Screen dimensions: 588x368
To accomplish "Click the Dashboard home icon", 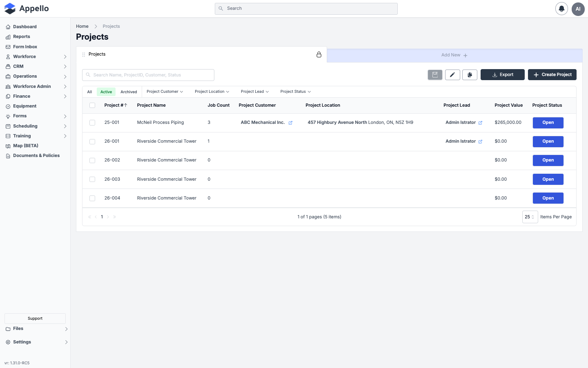I will (x=8, y=27).
